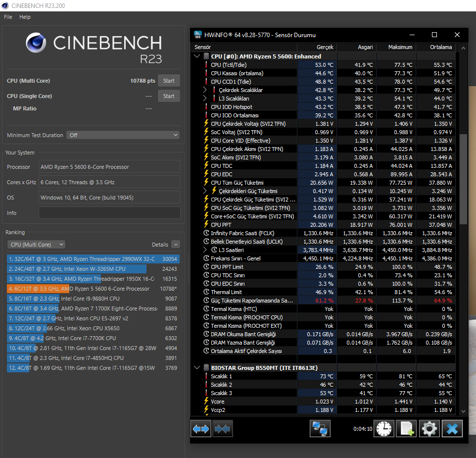476x458 pixels.
Task: Expand the Çekirdekleri Güç Tüketimi row
Action: click(205, 191)
